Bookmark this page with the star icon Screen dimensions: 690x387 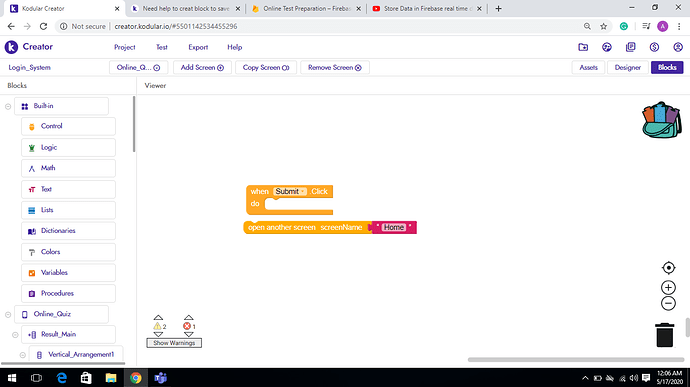(x=604, y=26)
